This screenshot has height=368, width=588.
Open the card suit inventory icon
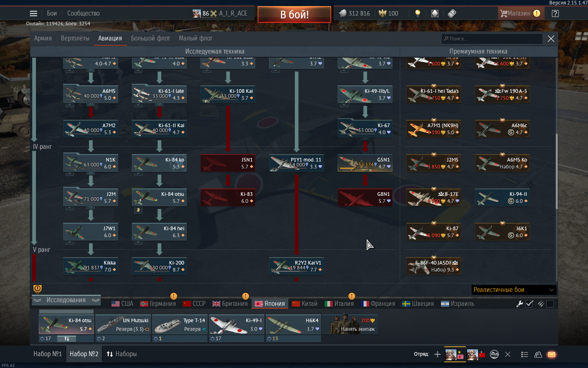coord(435,13)
